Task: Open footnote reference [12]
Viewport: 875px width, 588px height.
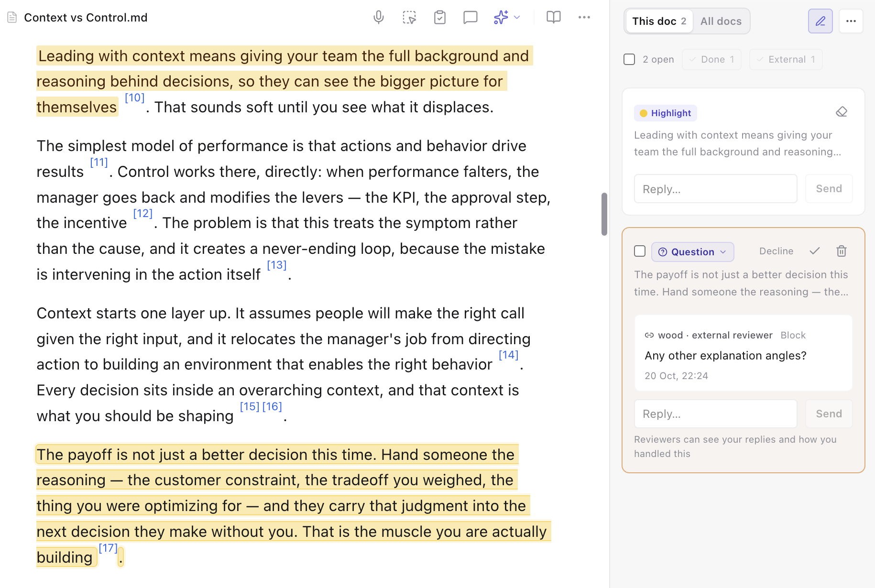Action: click(x=142, y=214)
